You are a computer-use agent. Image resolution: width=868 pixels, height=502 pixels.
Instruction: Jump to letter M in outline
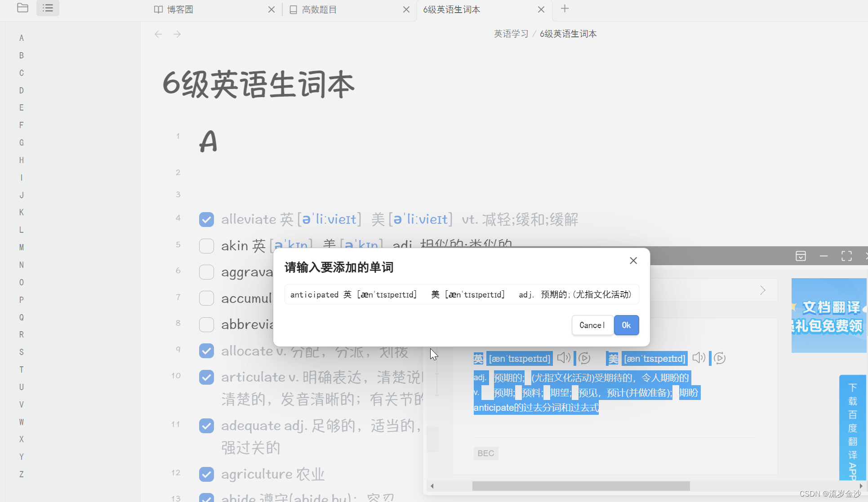click(x=22, y=247)
